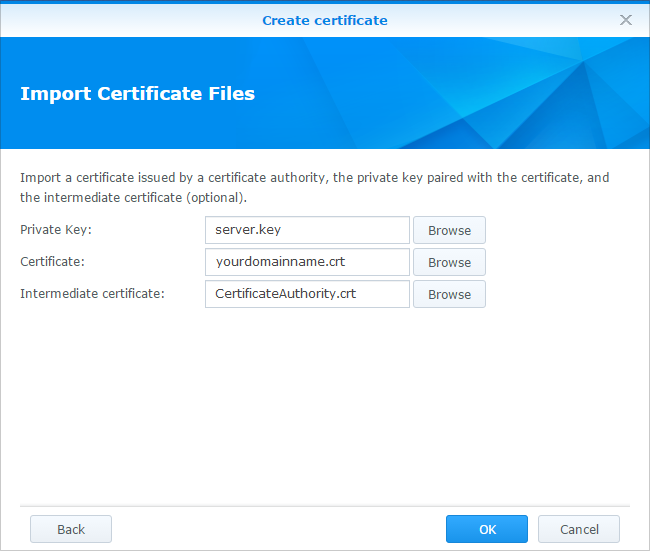Go Back to the previous step
This screenshot has height=551, width=650.
[x=71, y=529]
